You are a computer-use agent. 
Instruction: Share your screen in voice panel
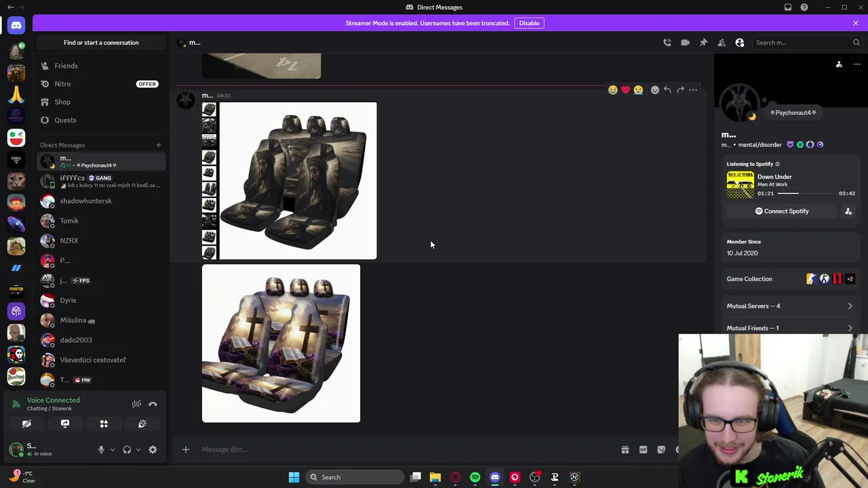click(65, 424)
